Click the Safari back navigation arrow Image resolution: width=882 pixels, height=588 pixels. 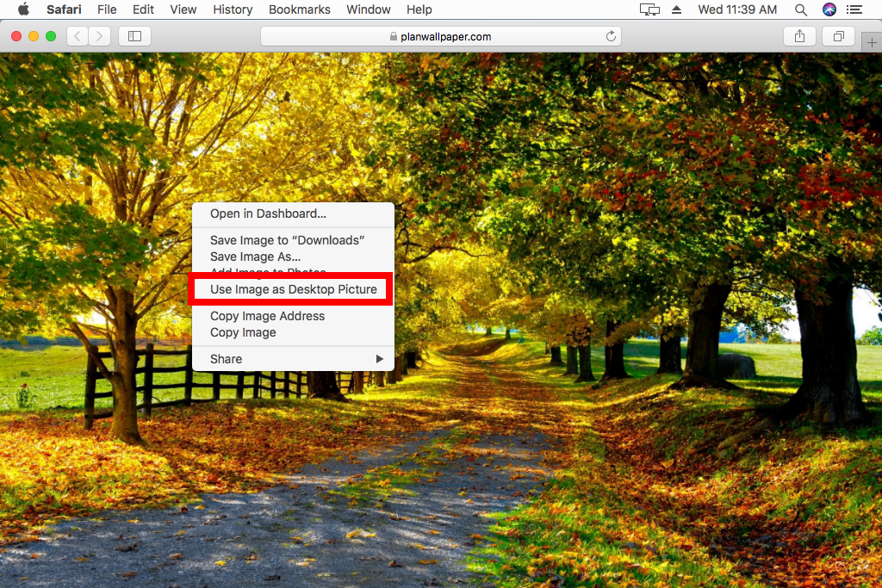pyautogui.click(x=78, y=36)
